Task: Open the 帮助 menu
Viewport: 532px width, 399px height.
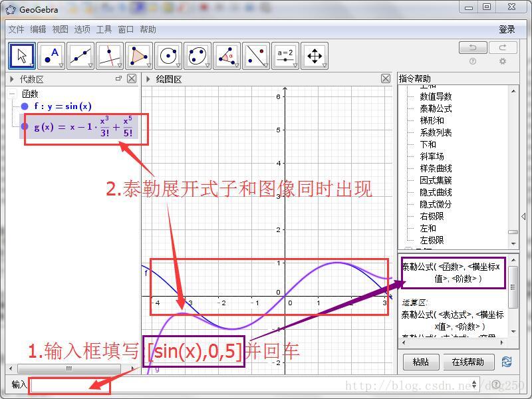Action: tap(148, 29)
